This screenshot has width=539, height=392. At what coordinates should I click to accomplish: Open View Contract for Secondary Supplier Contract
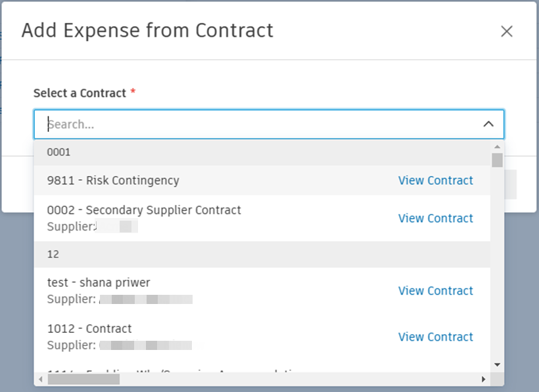[435, 219]
